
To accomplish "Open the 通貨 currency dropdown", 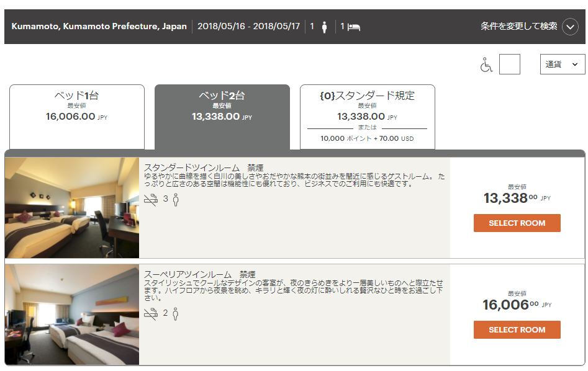I will point(562,64).
